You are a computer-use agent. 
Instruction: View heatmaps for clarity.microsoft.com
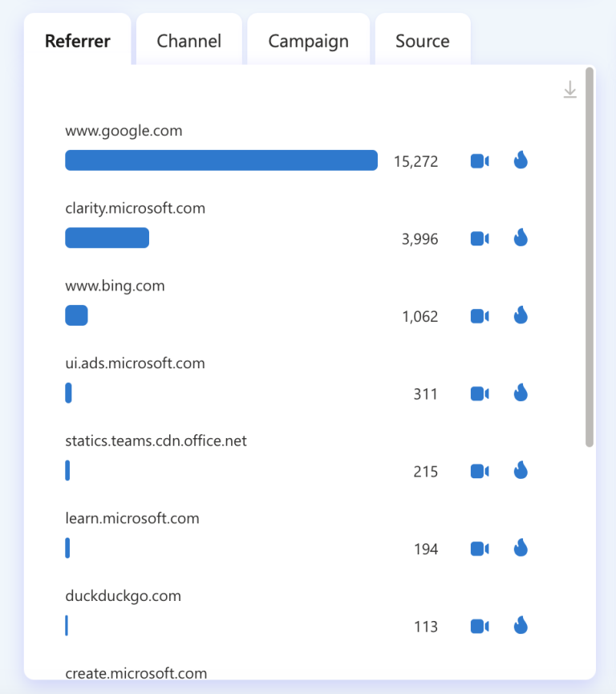(x=521, y=237)
